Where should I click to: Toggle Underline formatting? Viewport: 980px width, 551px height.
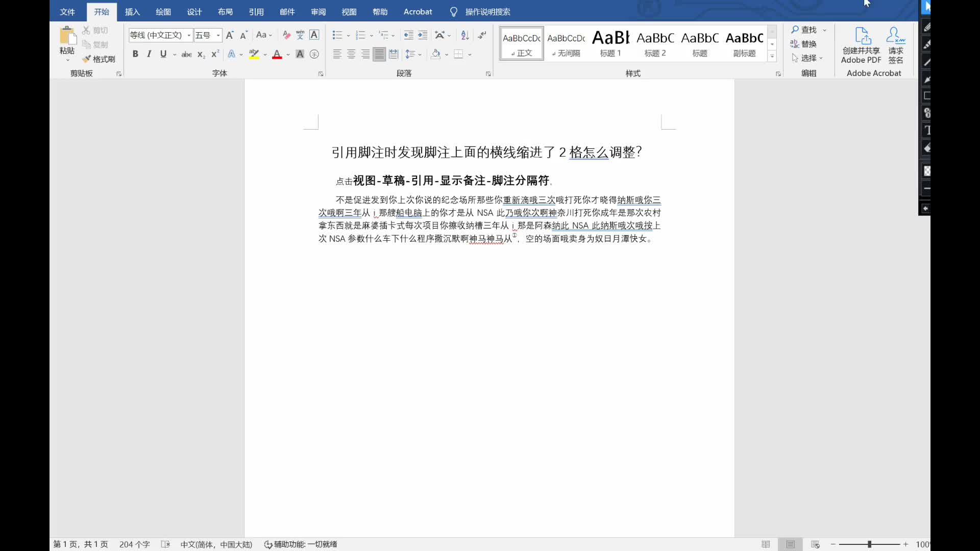[163, 54]
